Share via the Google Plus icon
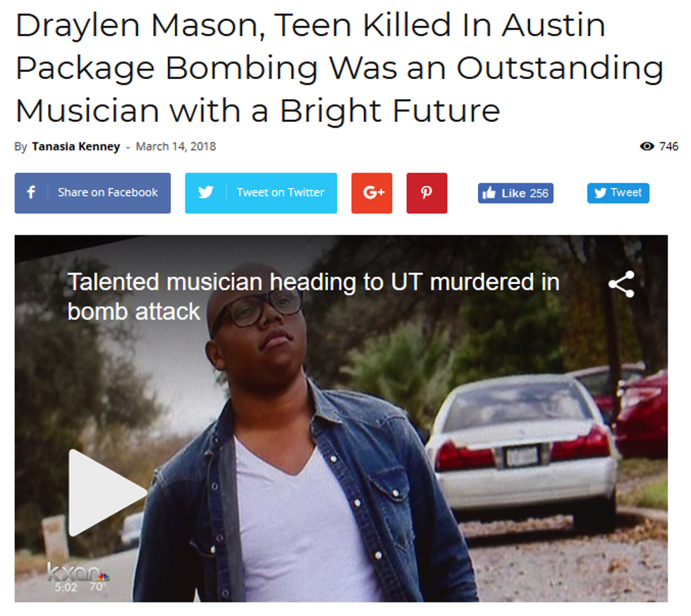This screenshot has width=691, height=616. 372,193
